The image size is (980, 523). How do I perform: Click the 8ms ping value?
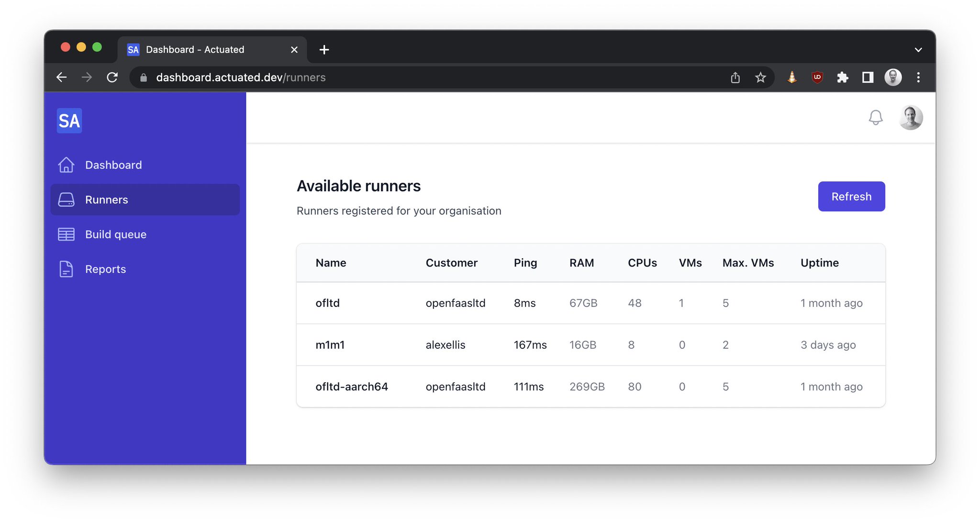click(524, 303)
